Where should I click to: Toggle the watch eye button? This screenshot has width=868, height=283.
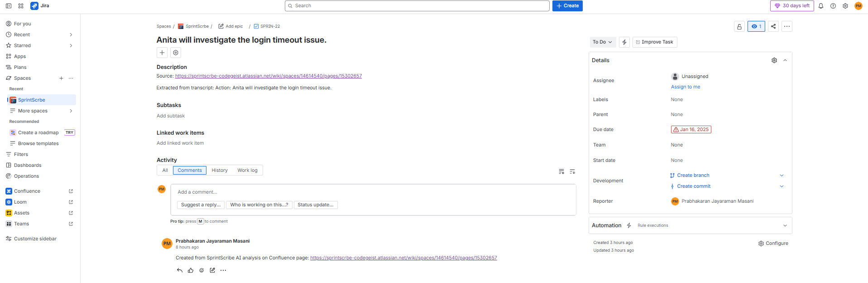coord(756,26)
